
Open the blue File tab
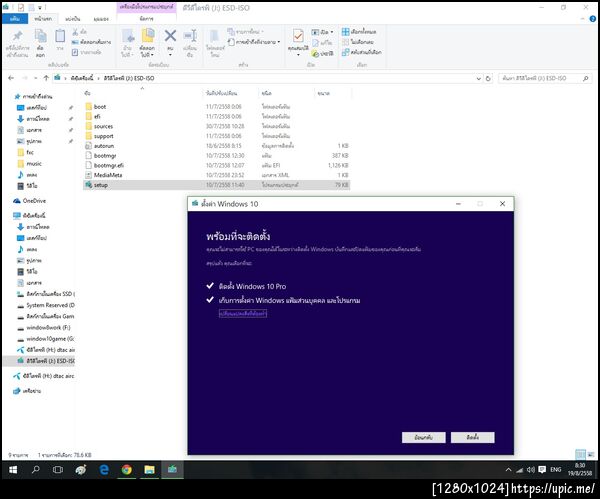[x=15, y=19]
